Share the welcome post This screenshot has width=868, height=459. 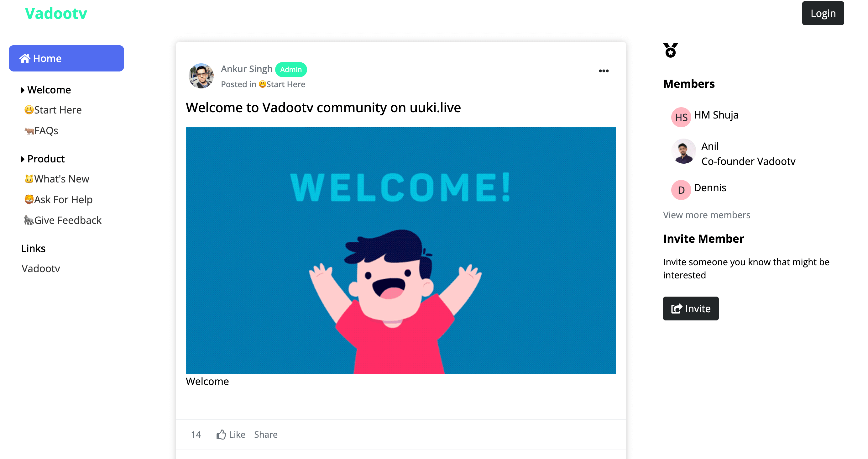[266, 434]
